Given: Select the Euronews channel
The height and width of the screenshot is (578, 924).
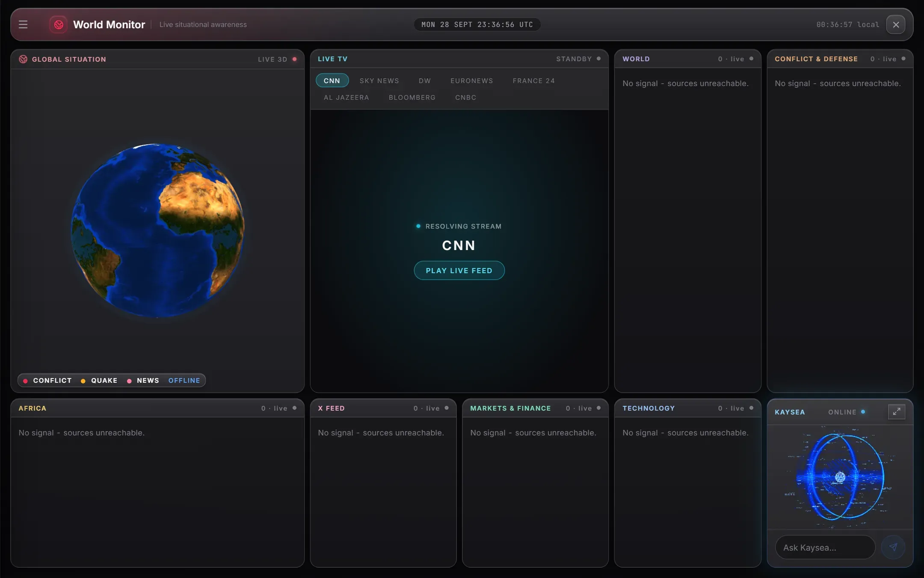Looking at the screenshot, I should [x=472, y=80].
